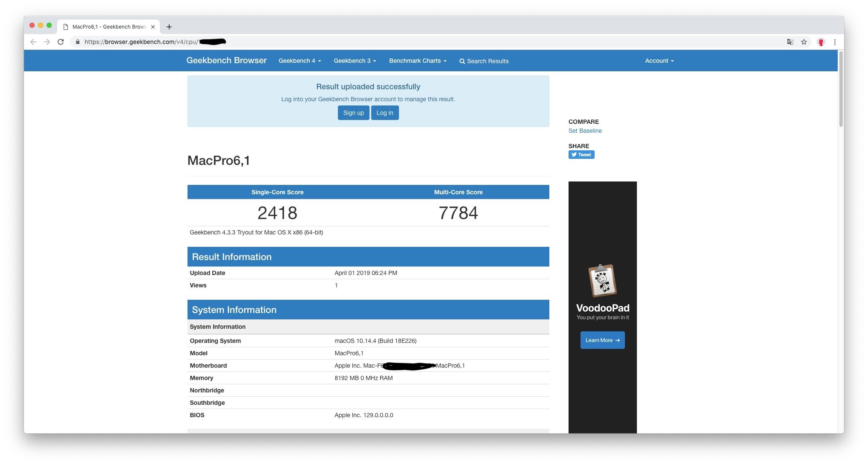Open the Google Translate icon

tap(790, 42)
